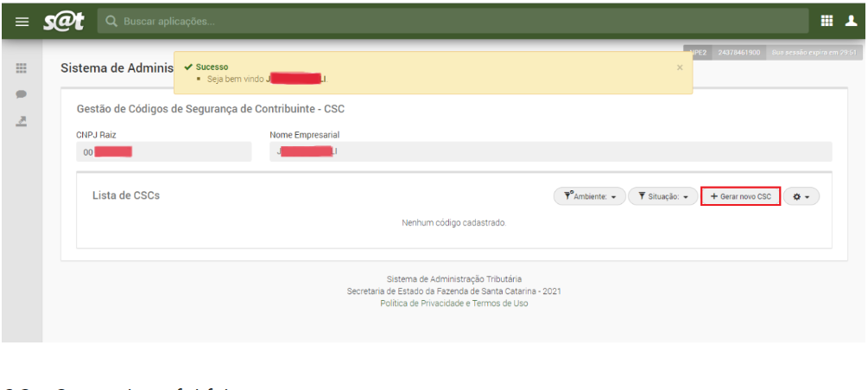868x390 pixels.
Task: Click the magnifier icon in search bar
Action: [112, 21]
